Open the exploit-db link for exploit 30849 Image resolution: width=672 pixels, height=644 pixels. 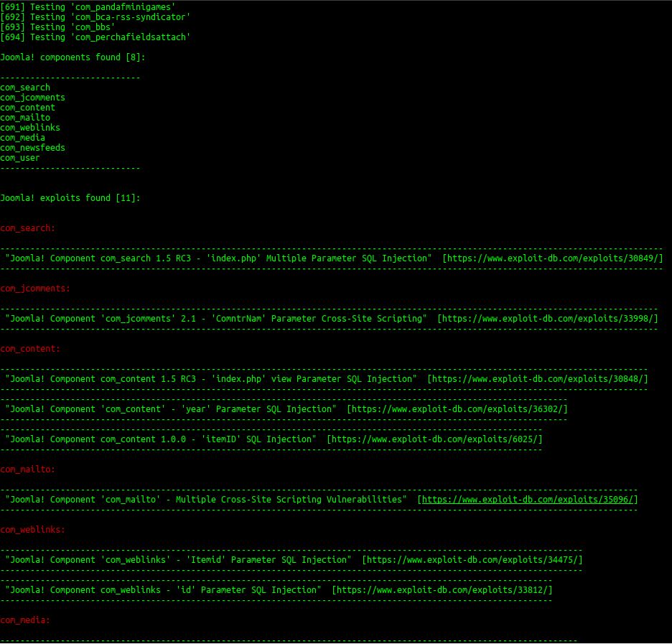[552, 258]
